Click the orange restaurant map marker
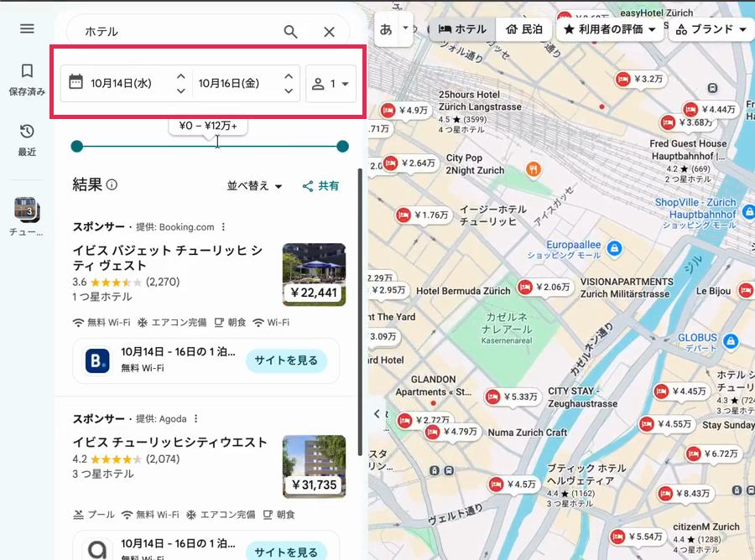755x560 pixels. tap(533, 169)
